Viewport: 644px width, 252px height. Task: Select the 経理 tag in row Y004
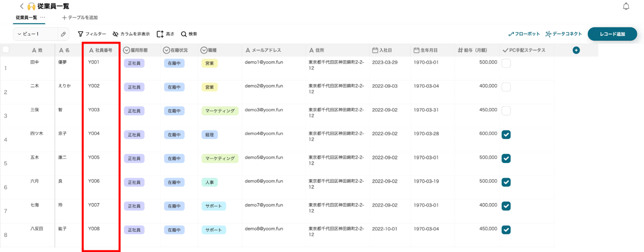(209, 135)
